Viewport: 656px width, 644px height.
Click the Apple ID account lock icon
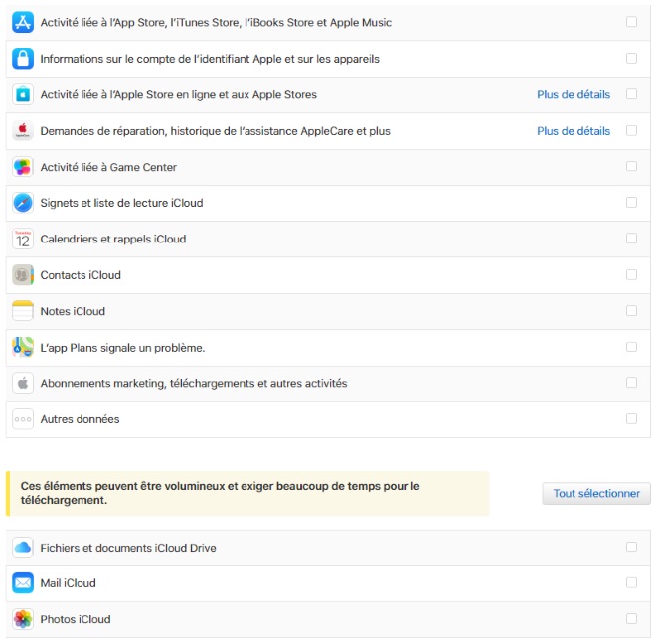click(23, 59)
